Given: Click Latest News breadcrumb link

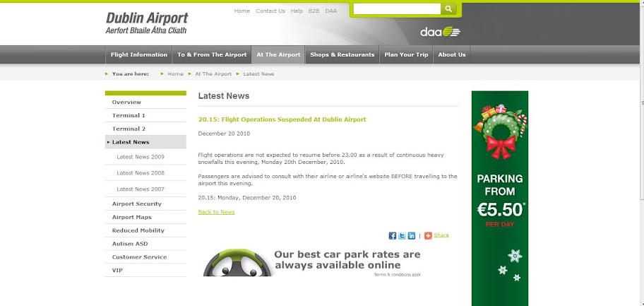Looking at the screenshot, I should tap(258, 74).
